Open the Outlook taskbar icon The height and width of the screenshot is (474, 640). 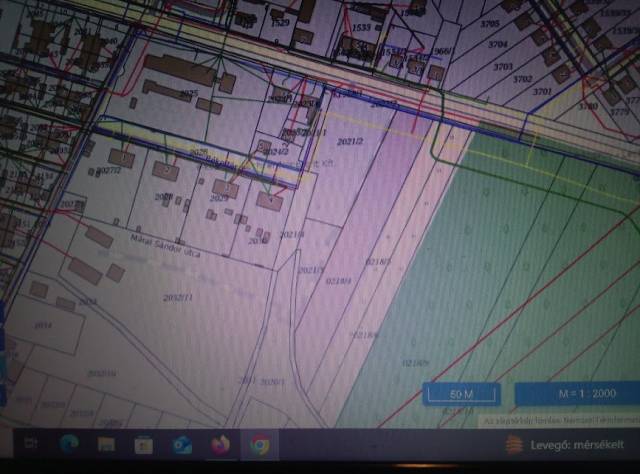[182, 444]
